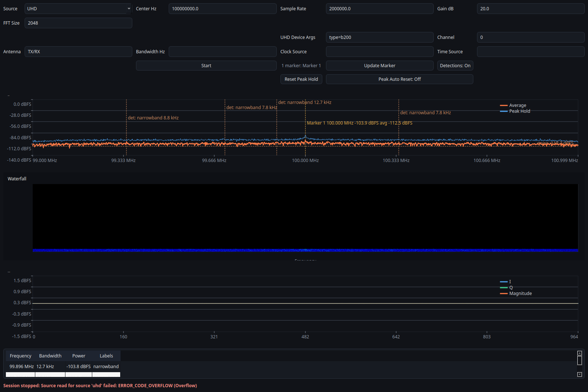Hide the Q trace in bottom legend
The image size is (588, 392).
[510, 287]
